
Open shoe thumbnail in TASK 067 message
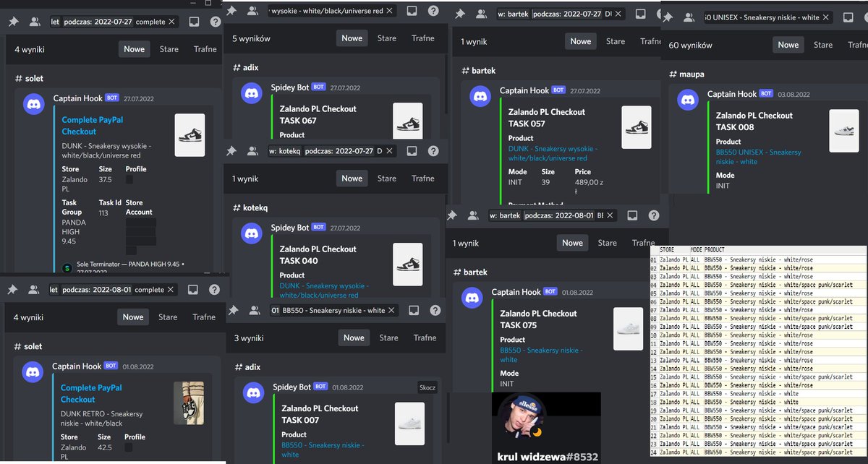click(x=408, y=120)
